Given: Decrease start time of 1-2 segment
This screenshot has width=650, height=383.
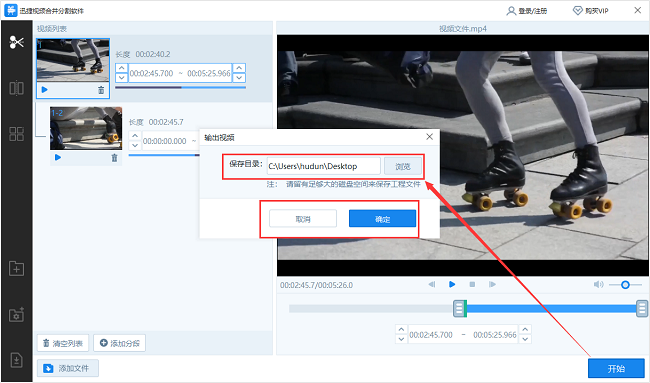Looking at the screenshot, I should (135, 145).
